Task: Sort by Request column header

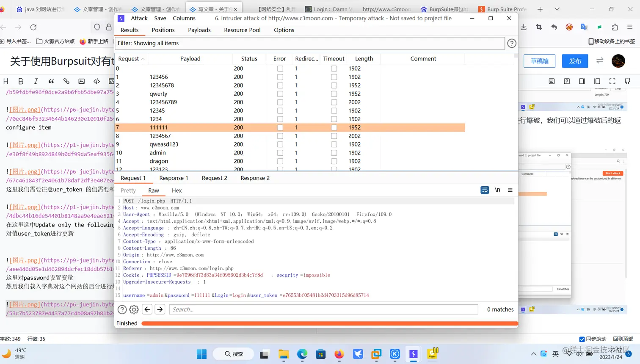Action: click(132, 59)
